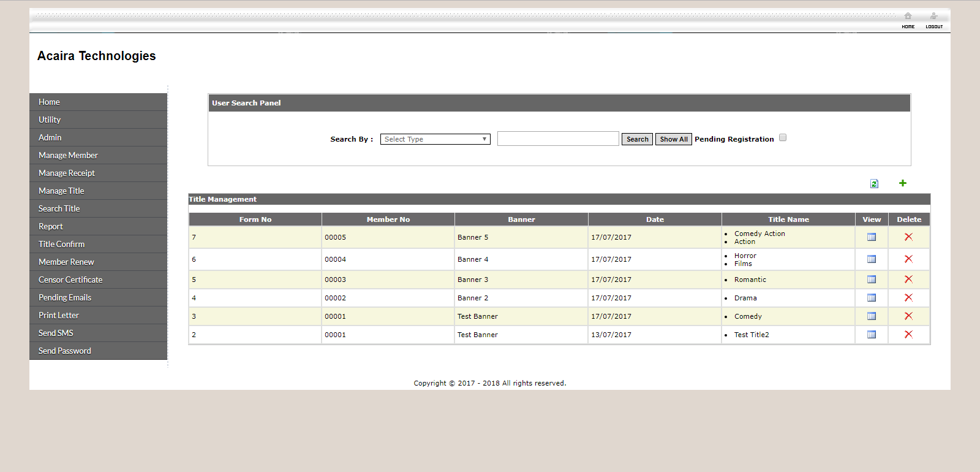Viewport: 980px width, 472px height.
Task: View the Drama title entry
Action: (871, 298)
